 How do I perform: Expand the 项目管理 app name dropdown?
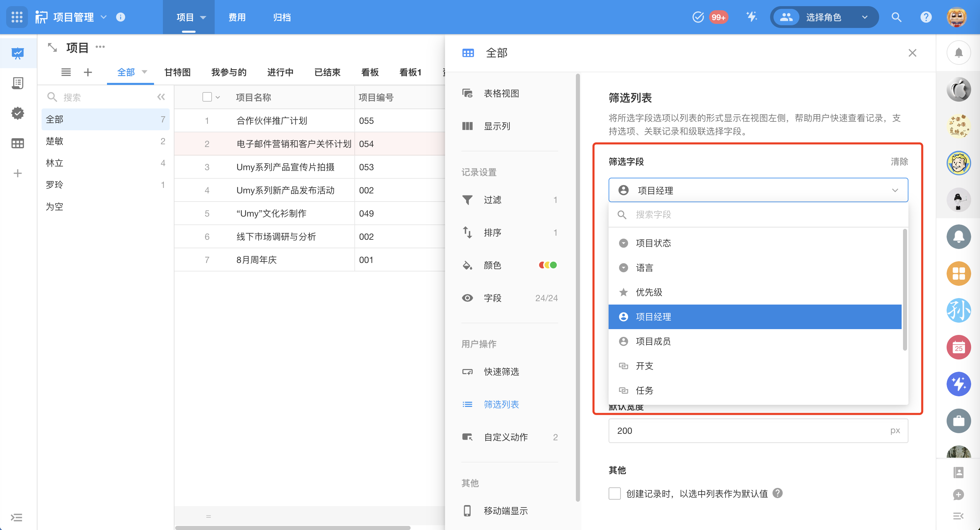pyautogui.click(x=104, y=17)
